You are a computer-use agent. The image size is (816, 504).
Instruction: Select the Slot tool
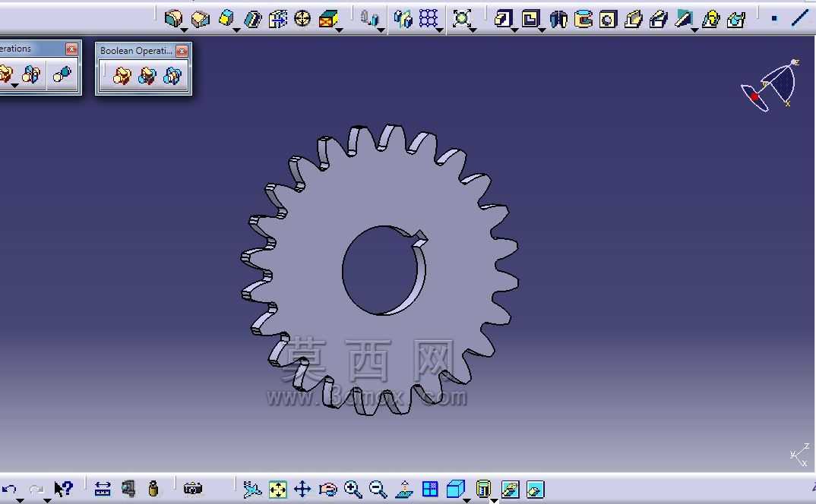click(658, 19)
